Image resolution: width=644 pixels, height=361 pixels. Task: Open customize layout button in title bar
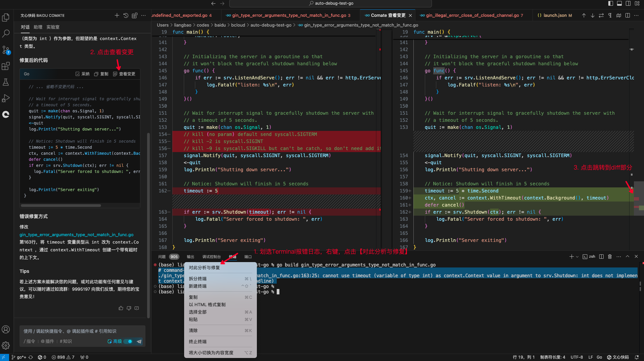pyautogui.click(x=637, y=3)
